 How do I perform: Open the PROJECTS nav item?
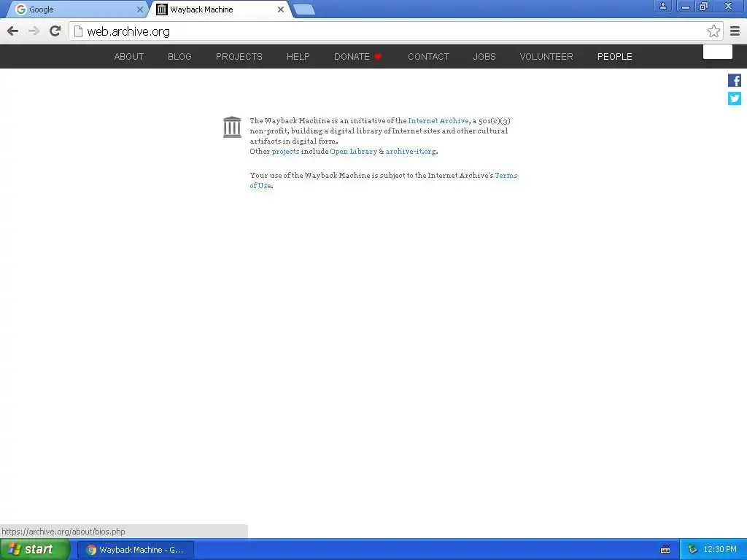coord(239,57)
